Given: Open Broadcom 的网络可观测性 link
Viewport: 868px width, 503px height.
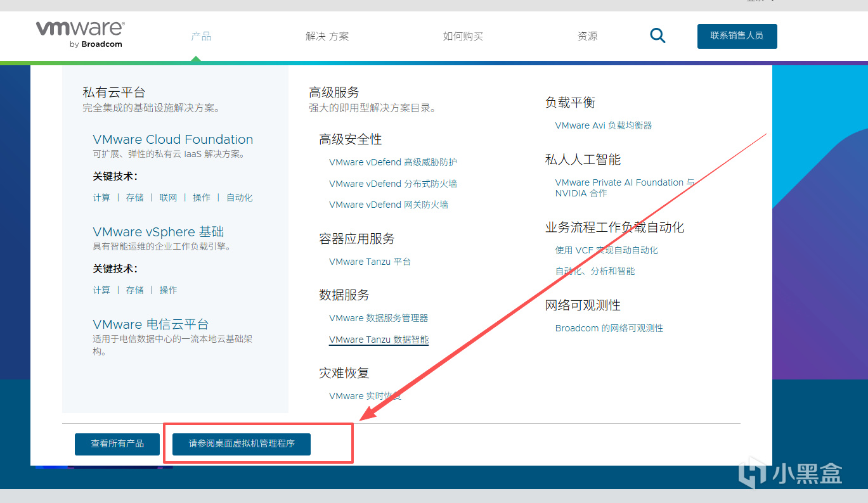Looking at the screenshot, I should [609, 328].
